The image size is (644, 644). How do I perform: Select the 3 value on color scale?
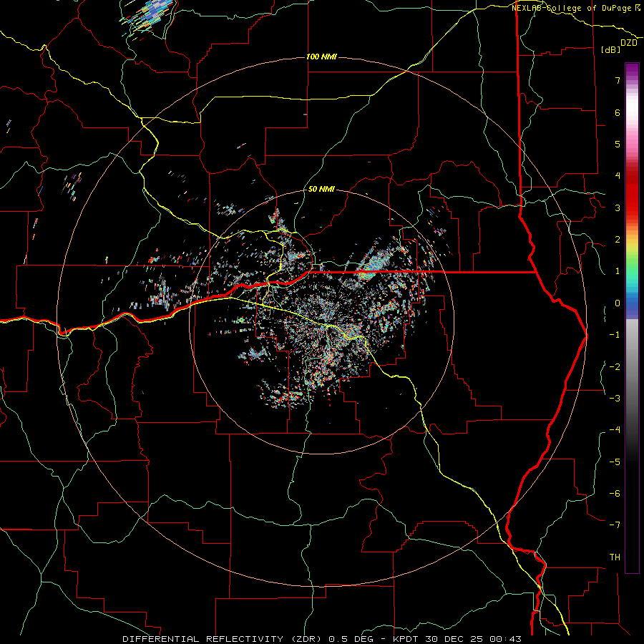618,208
